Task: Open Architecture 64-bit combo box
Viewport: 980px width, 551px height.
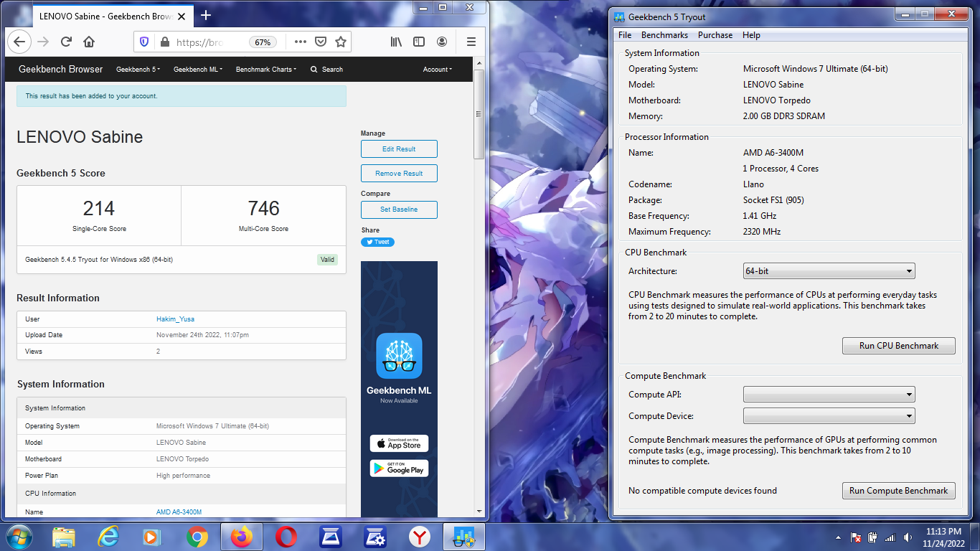Action: [829, 271]
